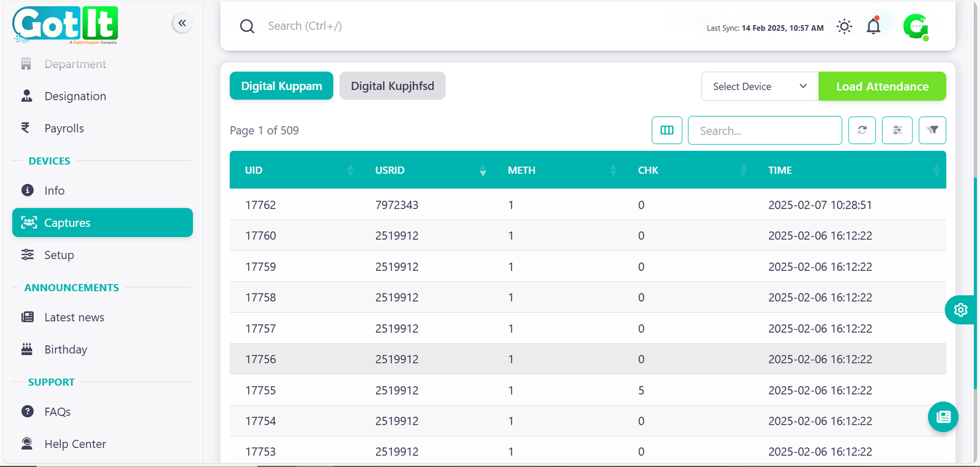Open floating settings gear on right edge

[960, 310]
